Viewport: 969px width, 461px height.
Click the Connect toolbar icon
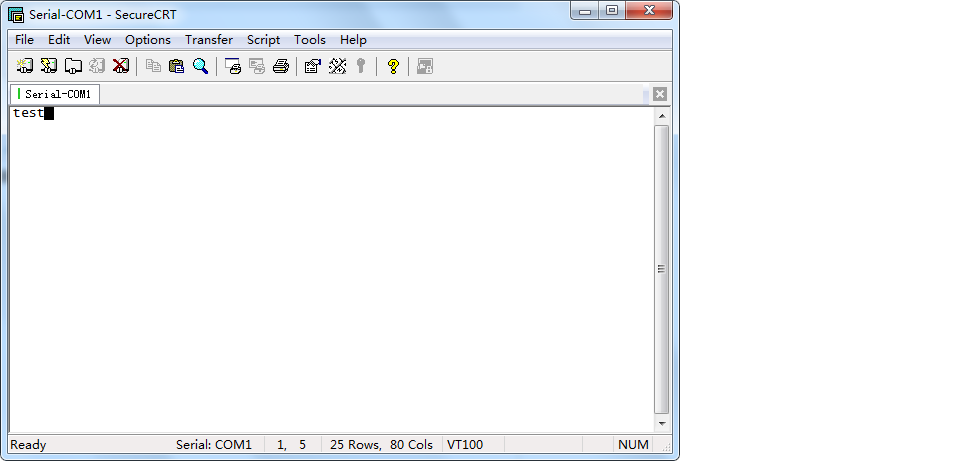pos(25,66)
